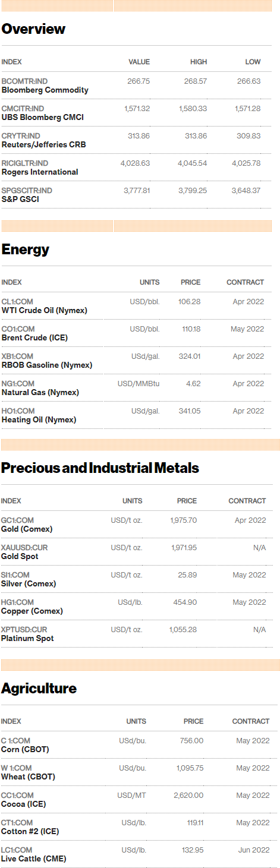Open Live Cattle (CME) quote
Viewport: 280px width, 868px height.
(34, 854)
